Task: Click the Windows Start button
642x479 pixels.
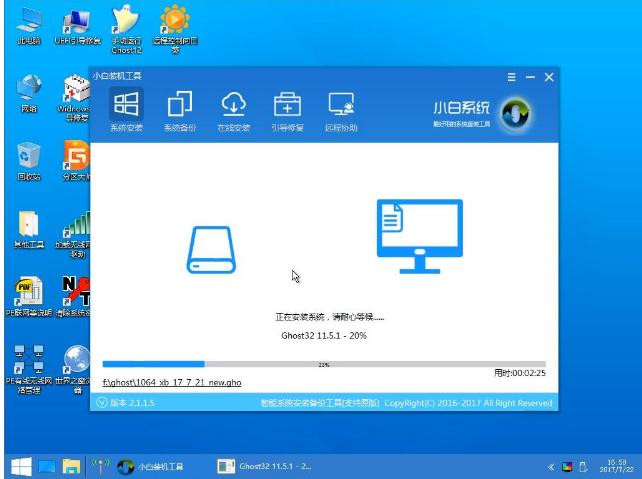Action: pyautogui.click(x=20, y=466)
